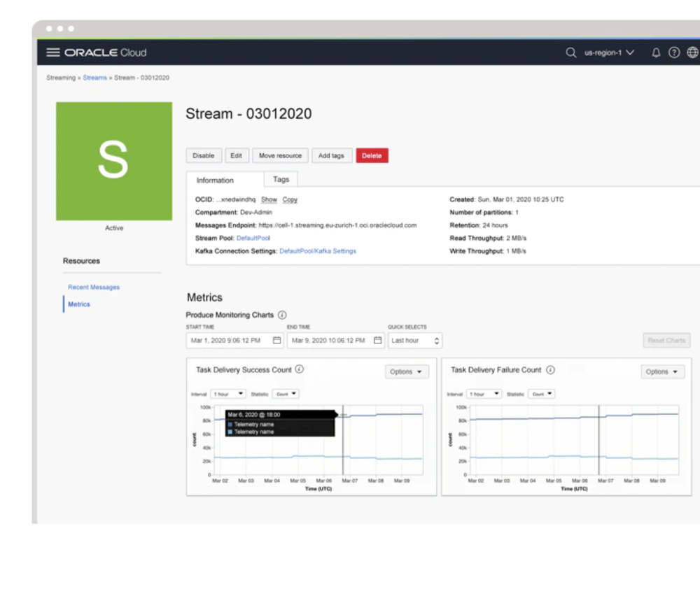This screenshot has height=589, width=700.
Task: Change Statistic dropdown on Failure Count chart
Action: [542, 394]
